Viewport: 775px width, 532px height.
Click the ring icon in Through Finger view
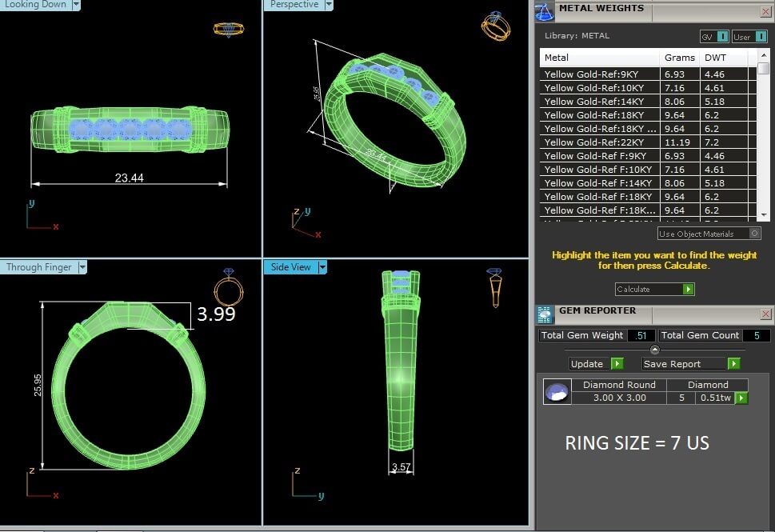click(x=229, y=287)
